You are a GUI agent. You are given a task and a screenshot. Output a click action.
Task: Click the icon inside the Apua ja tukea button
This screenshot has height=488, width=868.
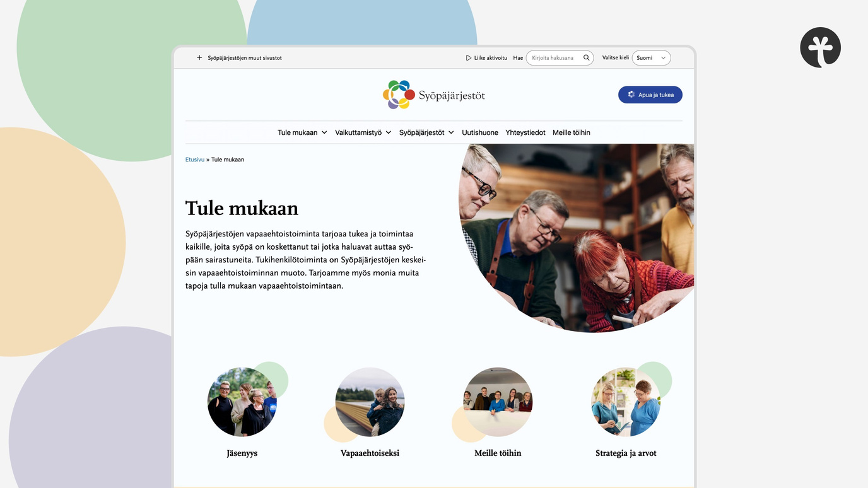pyautogui.click(x=631, y=95)
